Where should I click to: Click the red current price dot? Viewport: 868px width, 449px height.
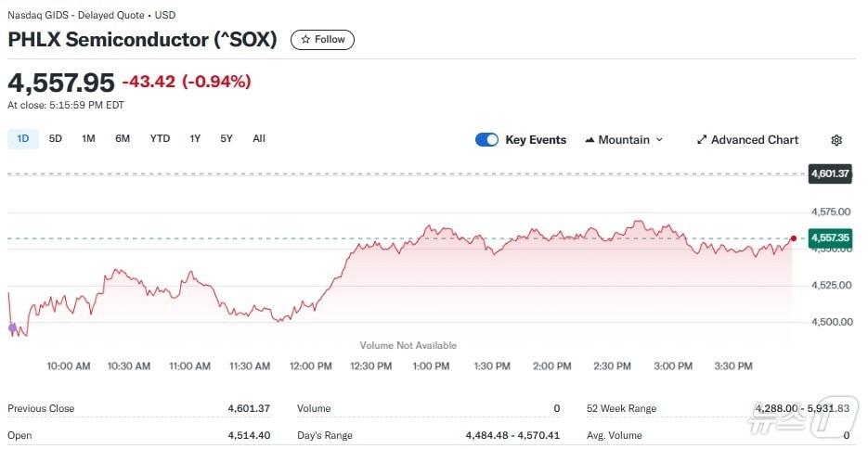(x=794, y=238)
